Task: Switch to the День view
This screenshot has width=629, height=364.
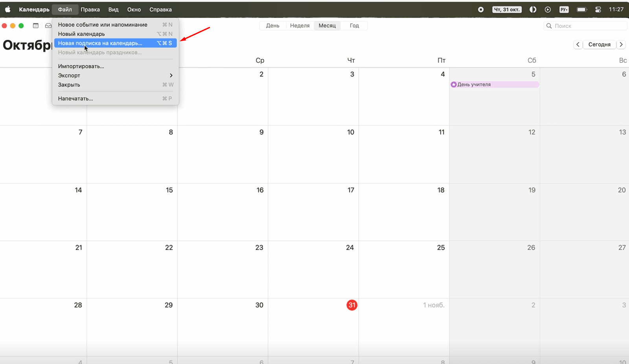Action: pyautogui.click(x=272, y=26)
